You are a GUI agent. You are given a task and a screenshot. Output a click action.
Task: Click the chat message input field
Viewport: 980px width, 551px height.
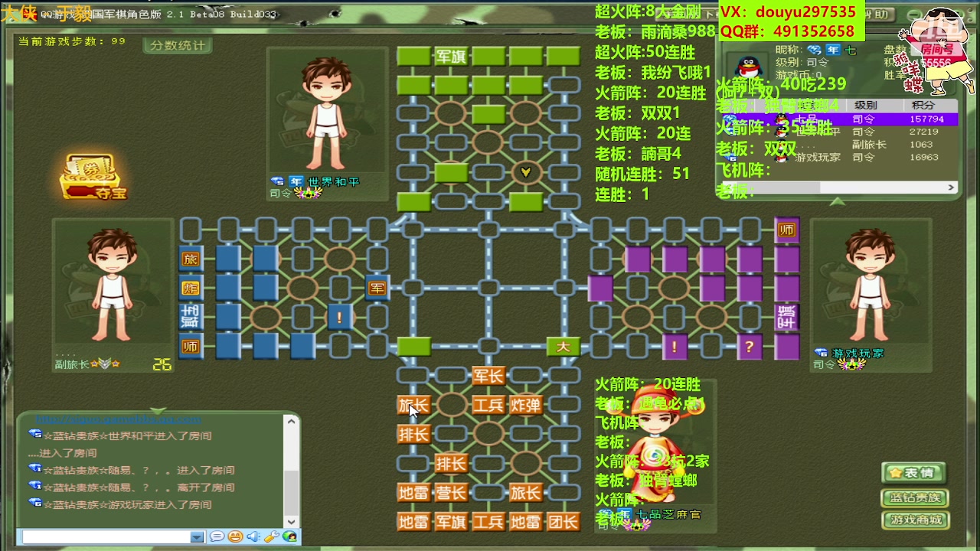coord(106,537)
